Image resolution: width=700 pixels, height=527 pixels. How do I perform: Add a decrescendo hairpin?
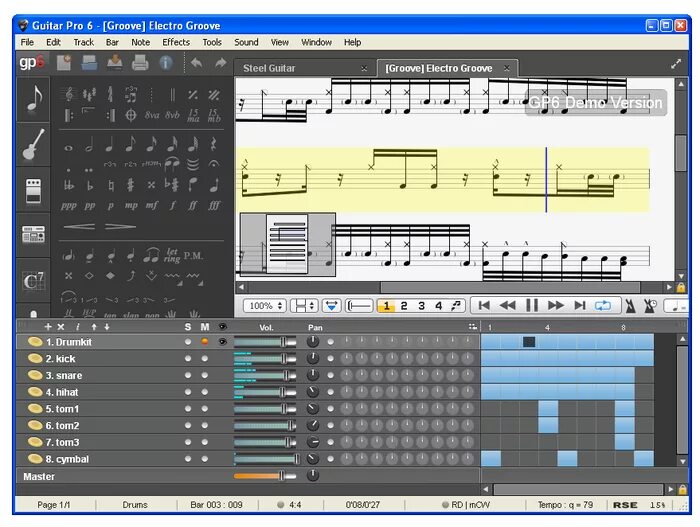click(120, 226)
